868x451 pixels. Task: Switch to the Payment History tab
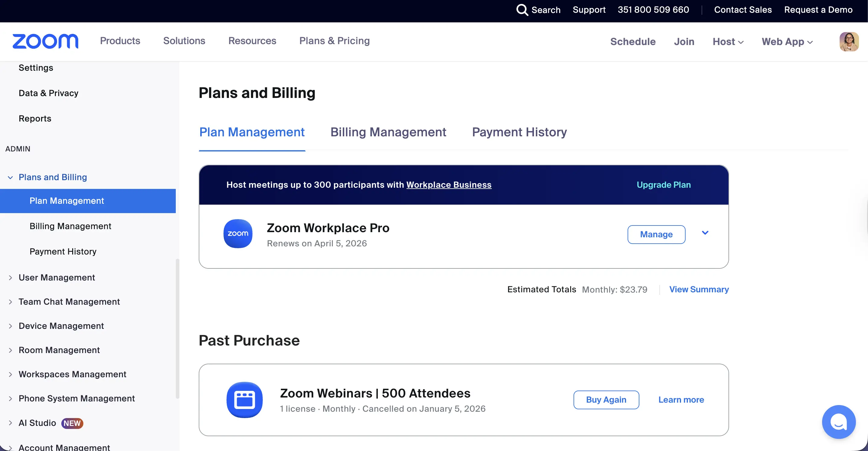coord(519,132)
